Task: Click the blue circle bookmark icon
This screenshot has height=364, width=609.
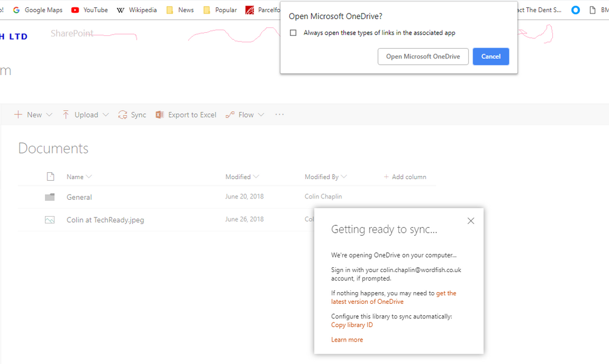Action: pyautogui.click(x=576, y=10)
